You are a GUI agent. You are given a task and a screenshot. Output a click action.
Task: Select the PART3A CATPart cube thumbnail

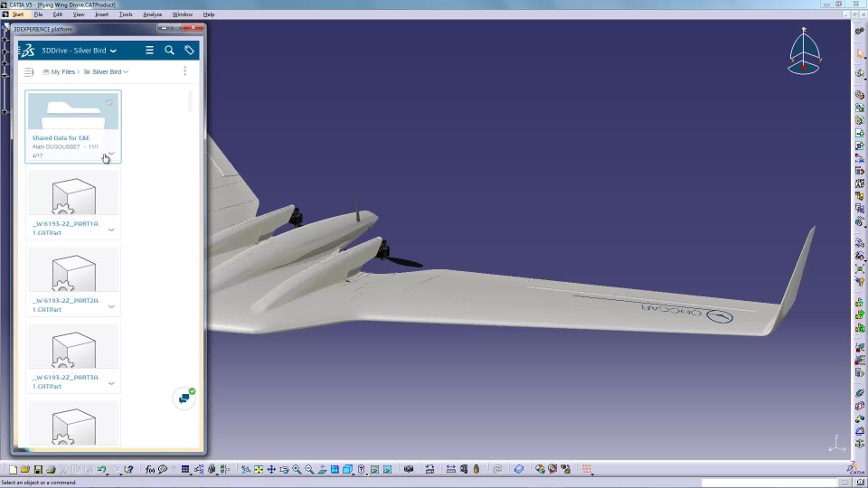pyautogui.click(x=73, y=349)
